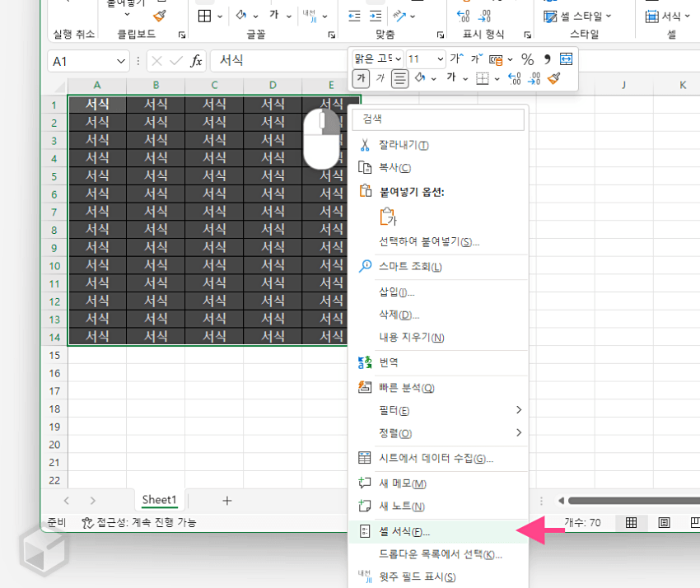
Task: Click the accounting number format icon in the mini toolbar
Action: tap(496, 59)
